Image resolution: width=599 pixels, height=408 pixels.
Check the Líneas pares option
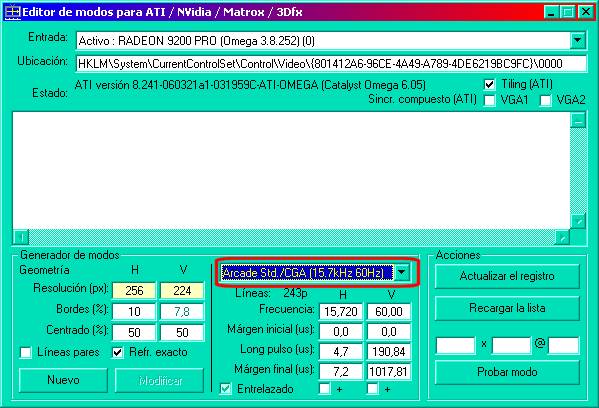tap(26, 353)
